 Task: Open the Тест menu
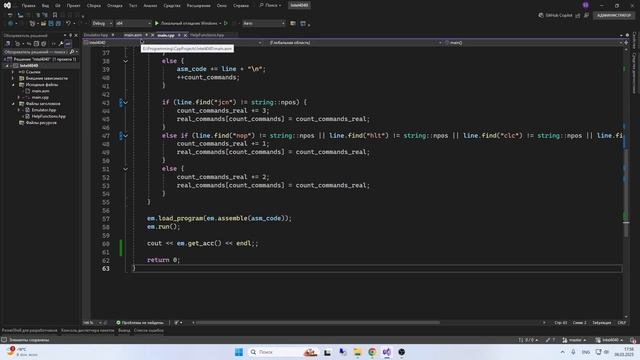(133, 6)
